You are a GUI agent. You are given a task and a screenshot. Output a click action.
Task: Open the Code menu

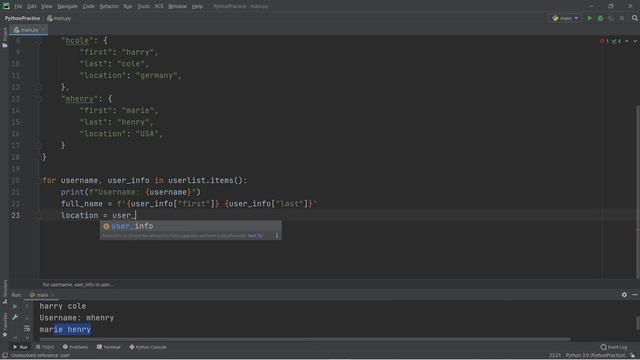click(x=89, y=7)
